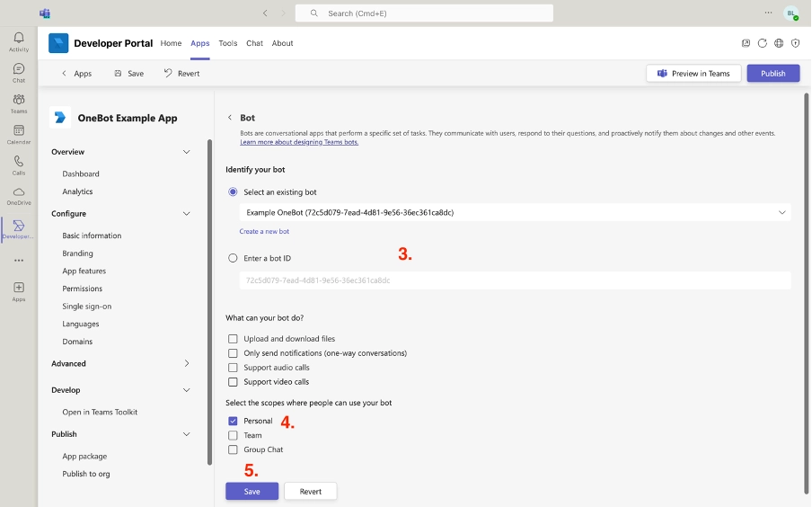Click the OneBot Example App icon
The image size is (812, 507).
tap(60, 118)
